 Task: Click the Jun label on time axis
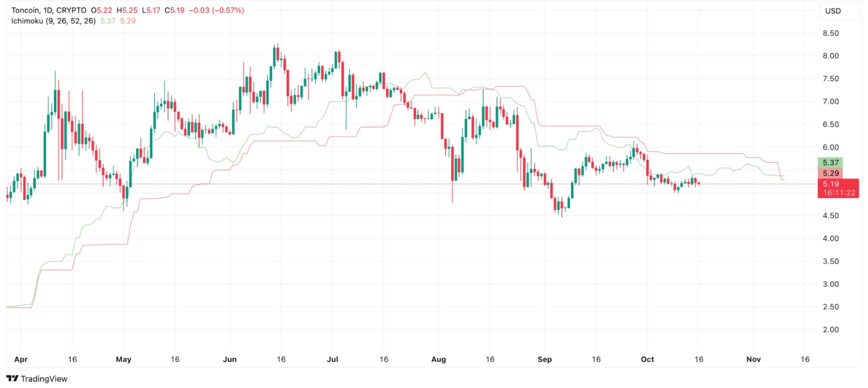[x=230, y=359]
